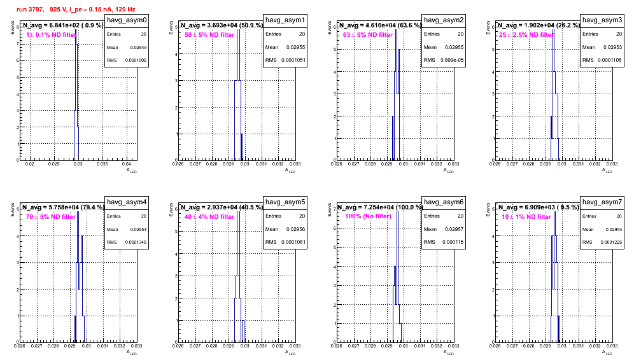Click RMS 0.0001106 in havg_asym3 stats
The image size is (634, 364).
(x=602, y=60)
